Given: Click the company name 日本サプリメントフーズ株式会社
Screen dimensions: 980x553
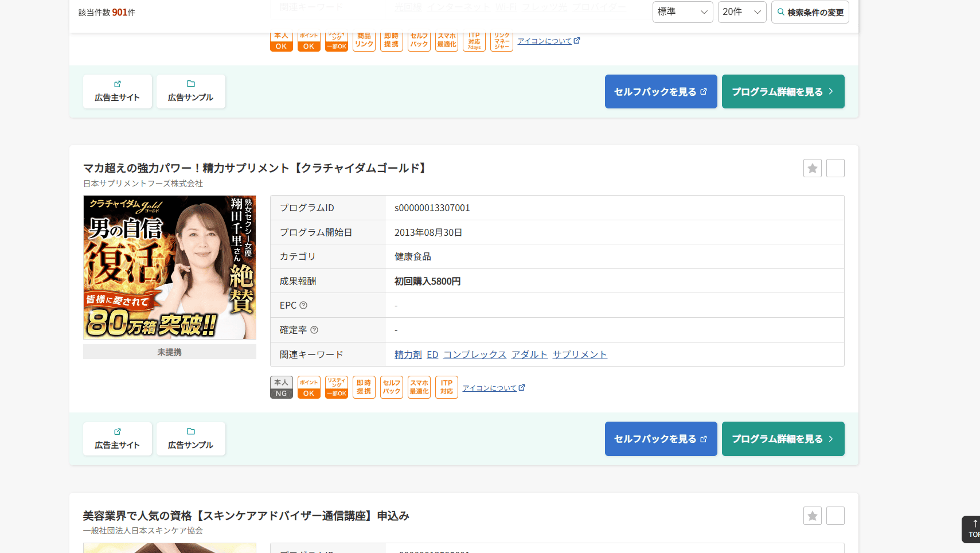Looking at the screenshot, I should (x=143, y=184).
